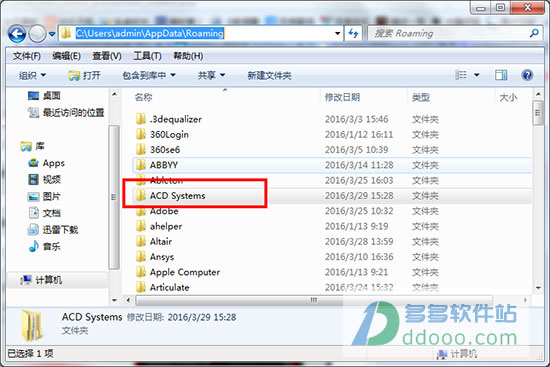Open the 视频 library
550x367 pixels.
pos(45,180)
